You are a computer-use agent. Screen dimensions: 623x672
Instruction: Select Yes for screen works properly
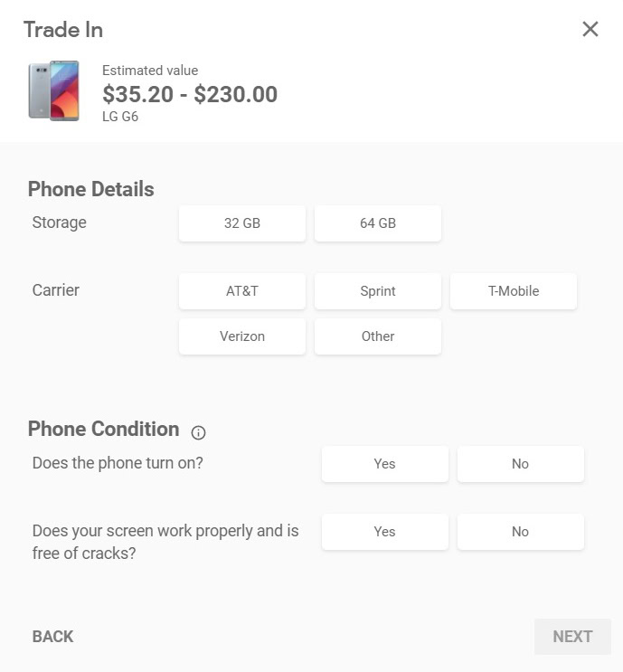[x=385, y=532]
